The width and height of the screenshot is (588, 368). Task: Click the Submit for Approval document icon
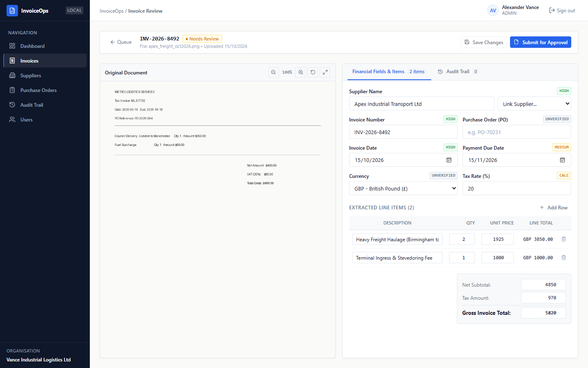click(x=517, y=42)
